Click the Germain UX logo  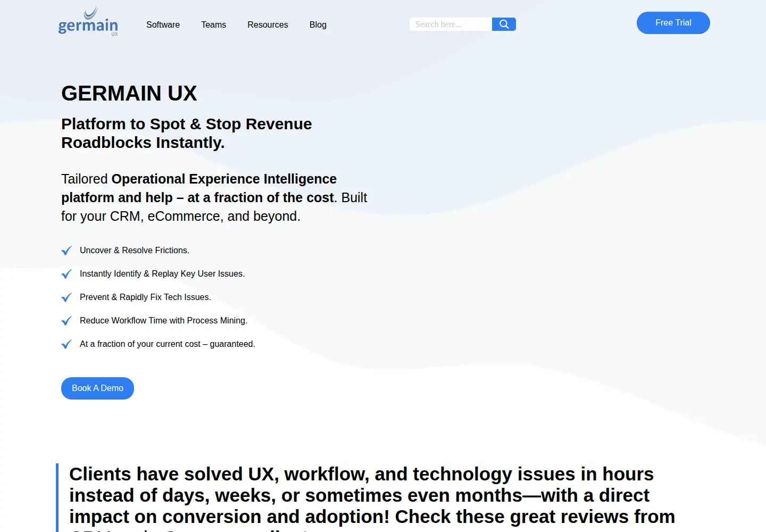click(88, 22)
